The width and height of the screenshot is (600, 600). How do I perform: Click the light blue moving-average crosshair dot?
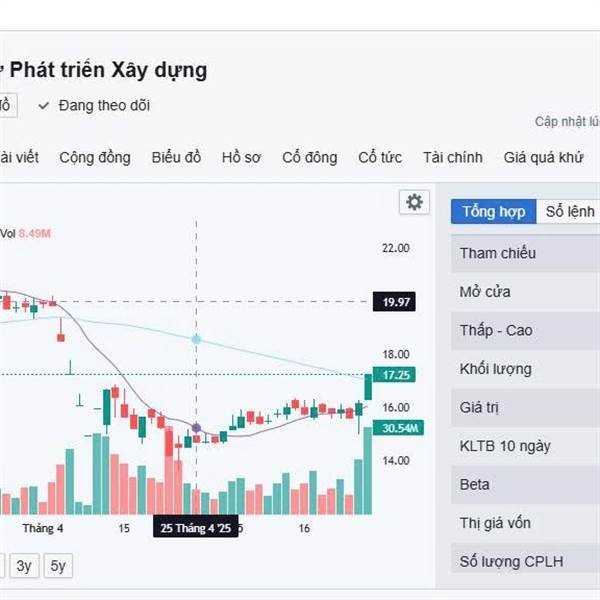[x=196, y=340]
